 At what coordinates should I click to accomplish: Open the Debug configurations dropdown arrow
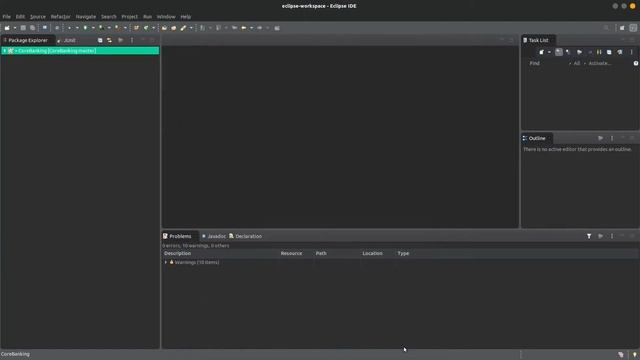pyautogui.click(x=77, y=28)
